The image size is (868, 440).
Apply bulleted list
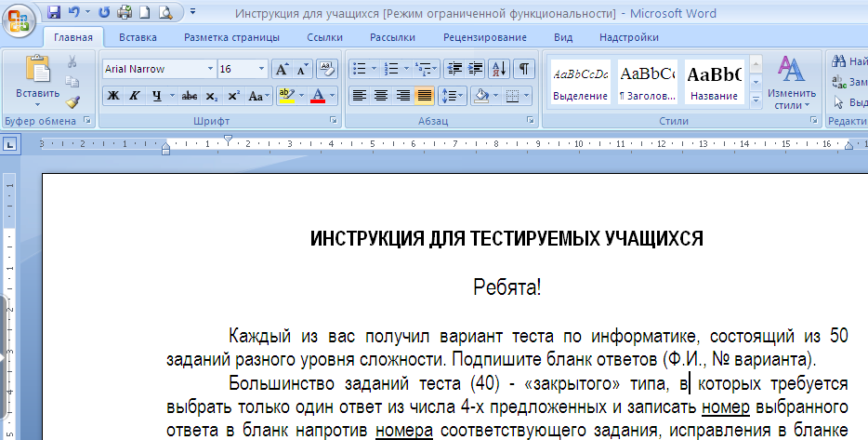click(360, 69)
